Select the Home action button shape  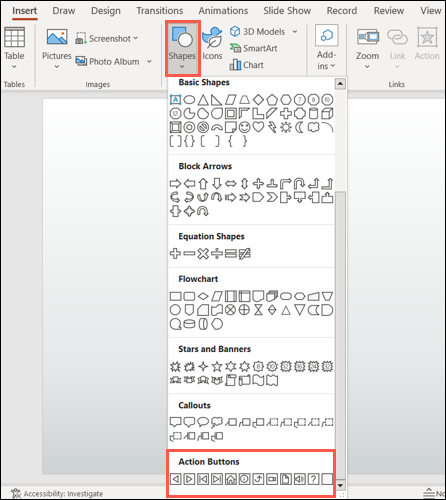tap(230, 479)
